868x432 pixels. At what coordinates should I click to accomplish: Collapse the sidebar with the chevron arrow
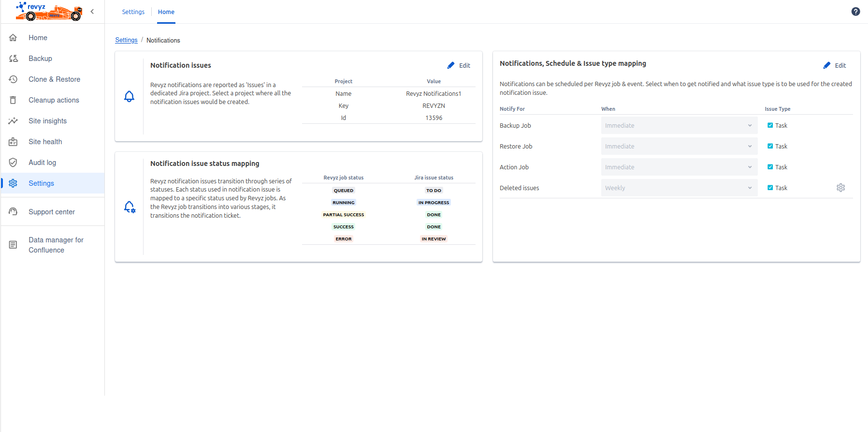[x=92, y=12]
